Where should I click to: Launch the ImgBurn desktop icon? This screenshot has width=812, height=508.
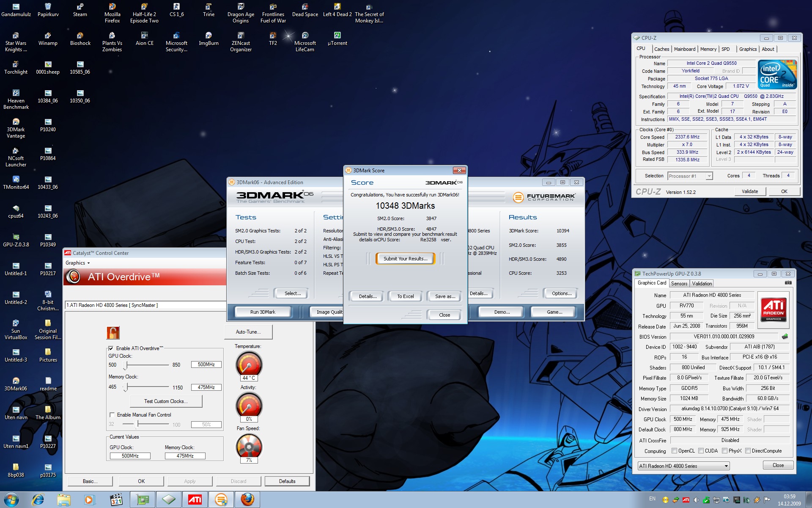point(208,39)
